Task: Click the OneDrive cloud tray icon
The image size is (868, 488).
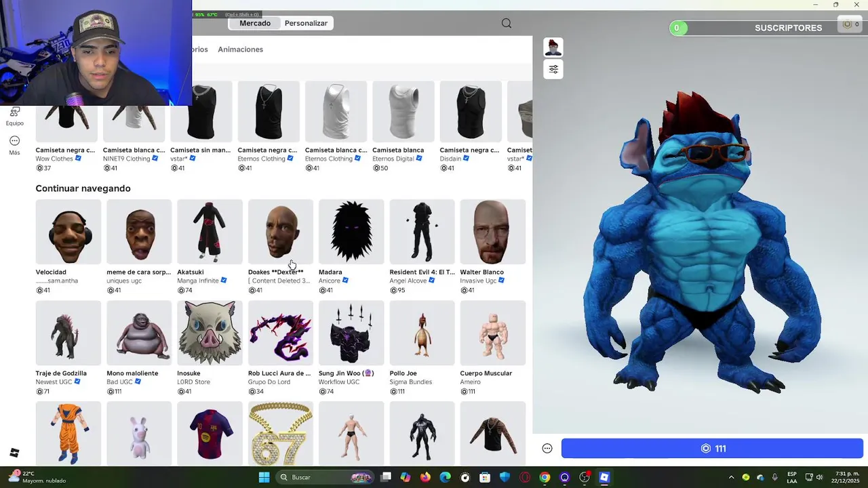Action: click(x=760, y=477)
